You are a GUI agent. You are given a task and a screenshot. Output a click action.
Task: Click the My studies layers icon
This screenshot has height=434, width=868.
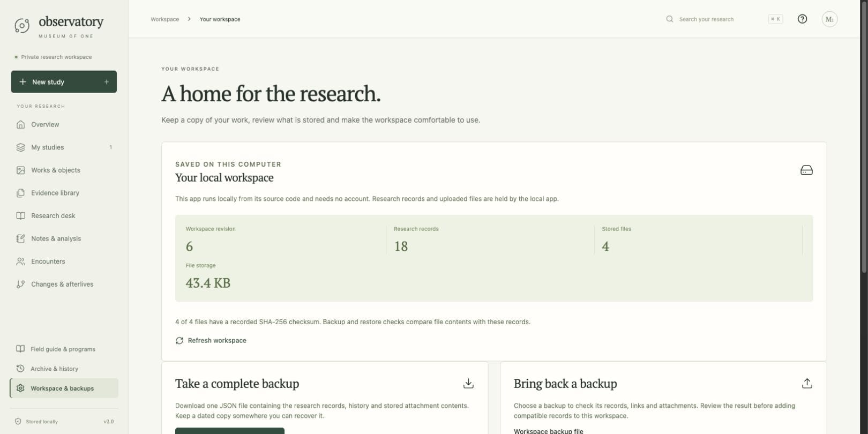coord(20,147)
